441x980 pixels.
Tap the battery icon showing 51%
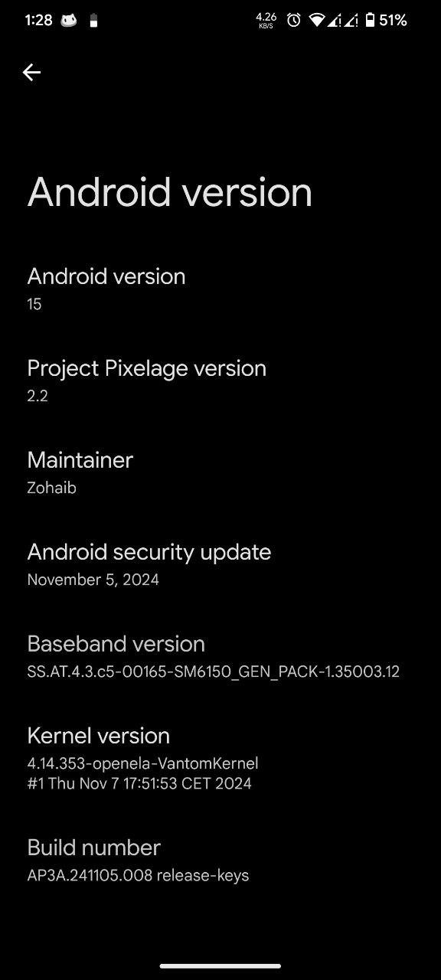[370, 21]
